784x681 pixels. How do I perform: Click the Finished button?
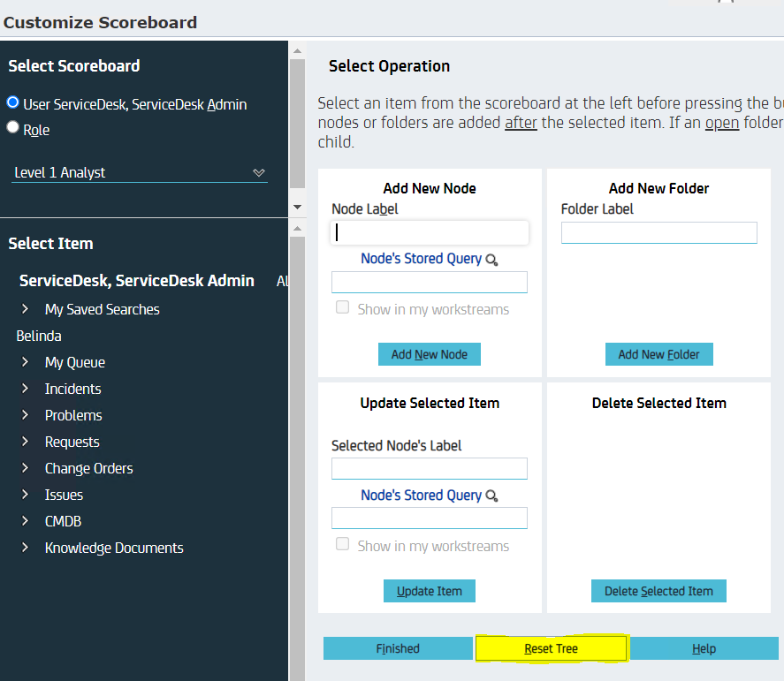tap(398, 648)
